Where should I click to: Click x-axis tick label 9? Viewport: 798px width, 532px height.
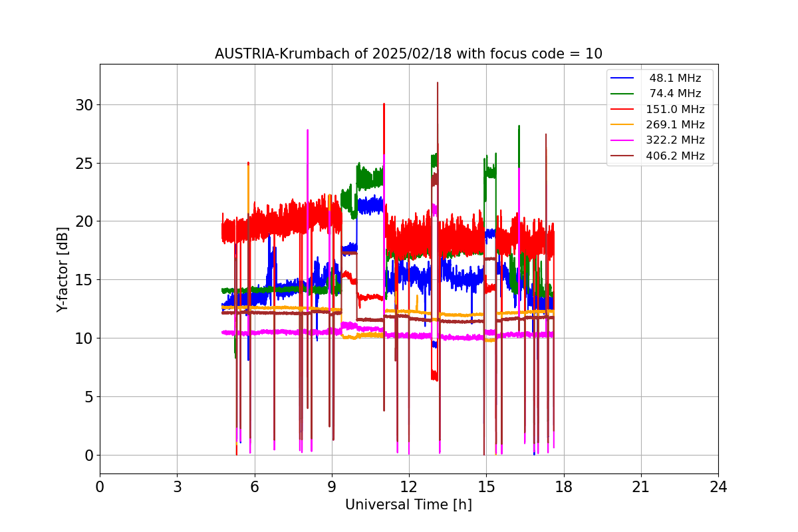tap(331, 487)
